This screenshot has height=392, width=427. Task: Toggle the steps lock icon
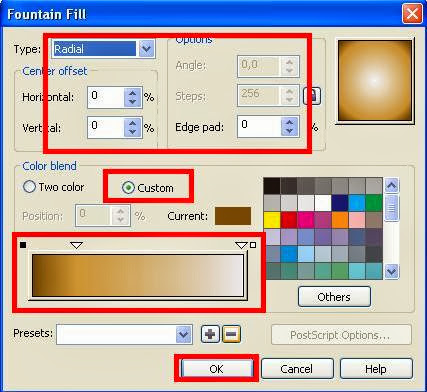312,96
